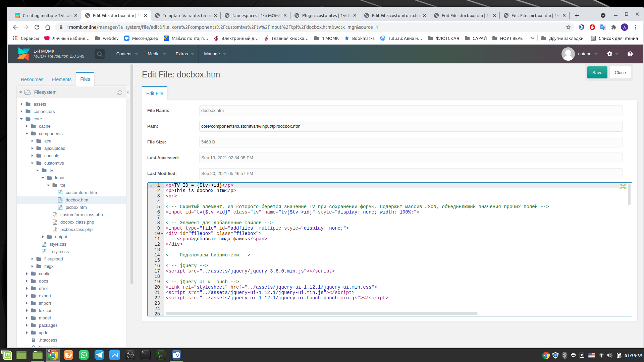Open Список для чтения reading list
Screen dimensions: 644x362
(614, 38)
